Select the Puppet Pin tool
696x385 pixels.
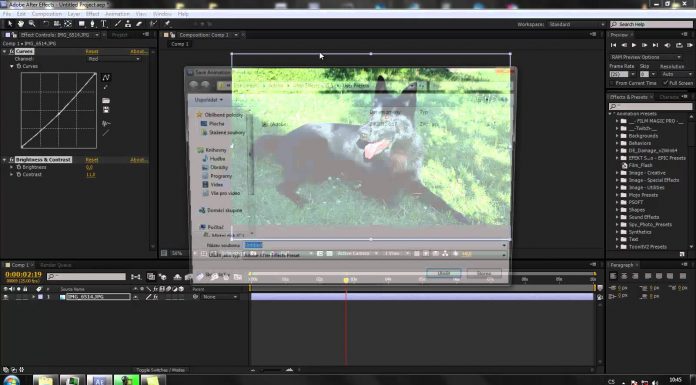pyautogui.click(x=167, y=24)
